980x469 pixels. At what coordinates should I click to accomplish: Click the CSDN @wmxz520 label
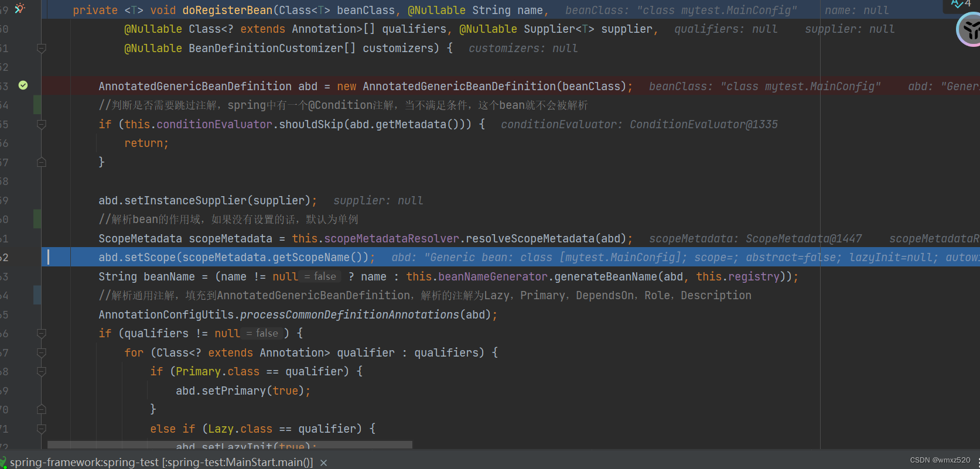point(940,460)
